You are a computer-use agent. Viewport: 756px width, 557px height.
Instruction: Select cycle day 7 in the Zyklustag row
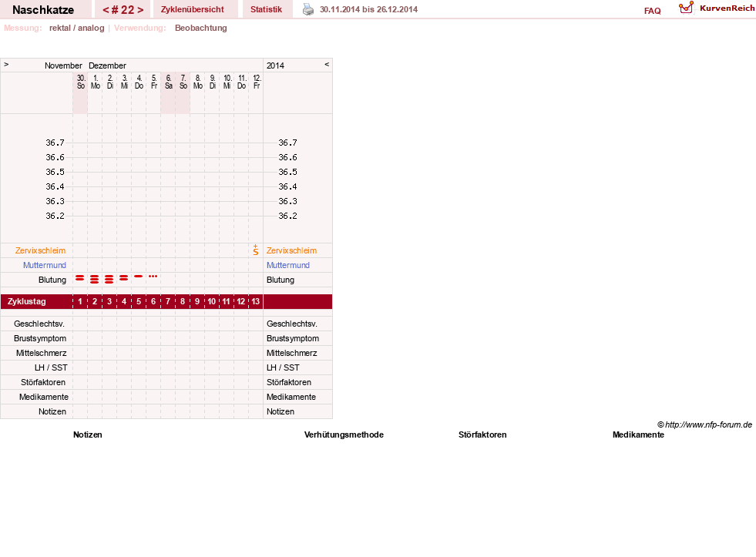(x=168, y=302)
